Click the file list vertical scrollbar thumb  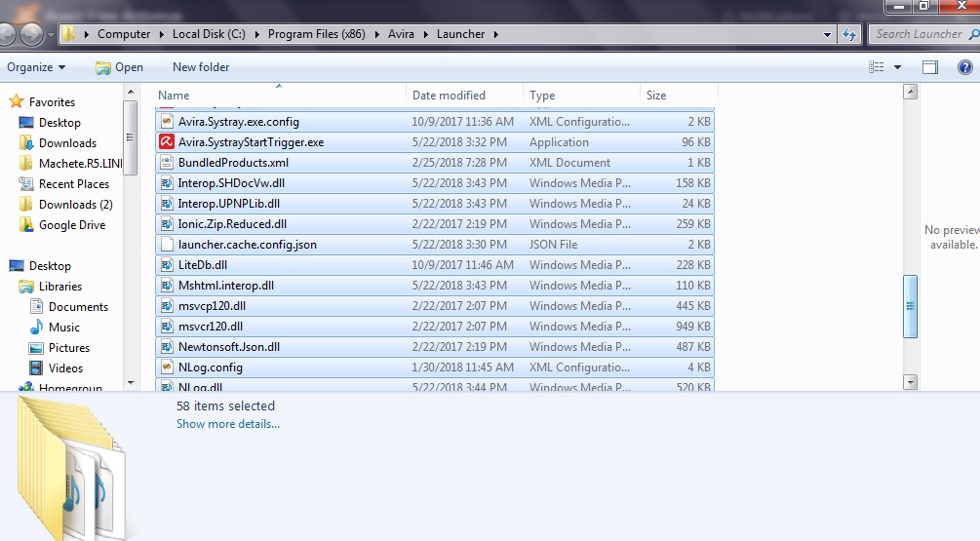[911, 305]
